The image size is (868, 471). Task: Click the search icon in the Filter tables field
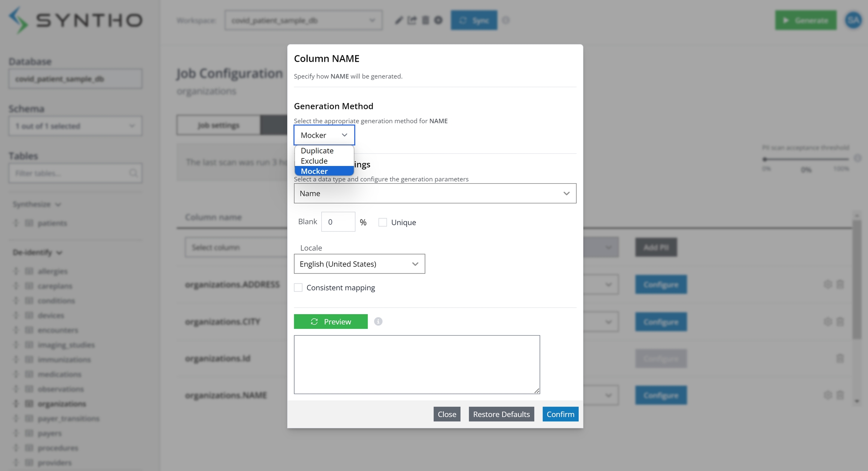(x=133, y=173)
